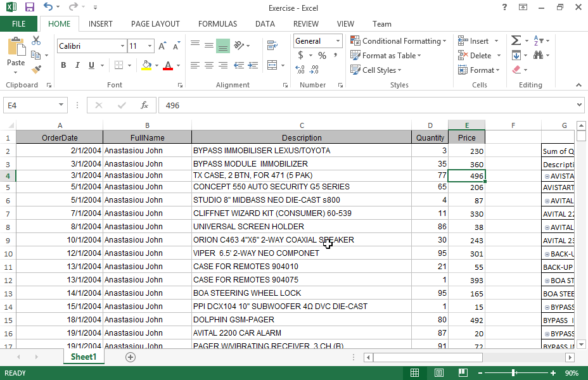
Task: Click the AutoSum sigma icon
Action: coord(516,41)
